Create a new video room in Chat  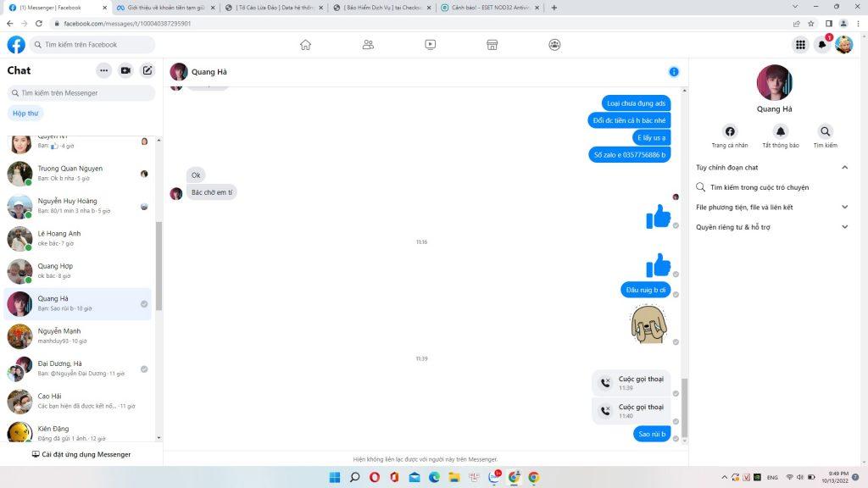point(125,71)
